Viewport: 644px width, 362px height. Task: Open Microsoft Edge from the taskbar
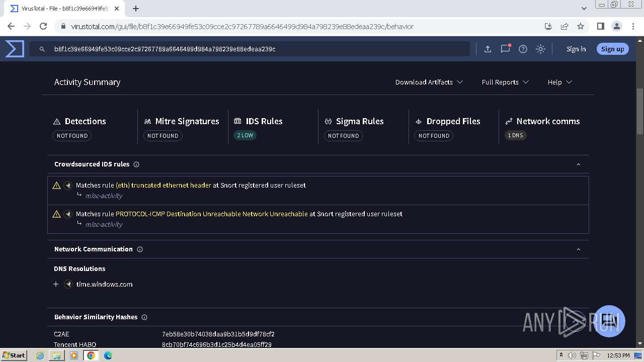(108, 355)
